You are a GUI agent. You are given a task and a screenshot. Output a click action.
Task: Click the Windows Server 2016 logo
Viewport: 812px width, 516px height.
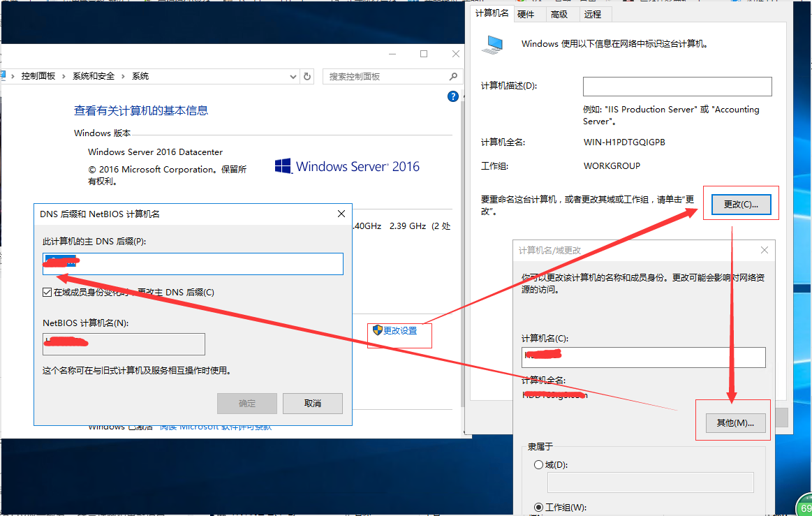347,166
